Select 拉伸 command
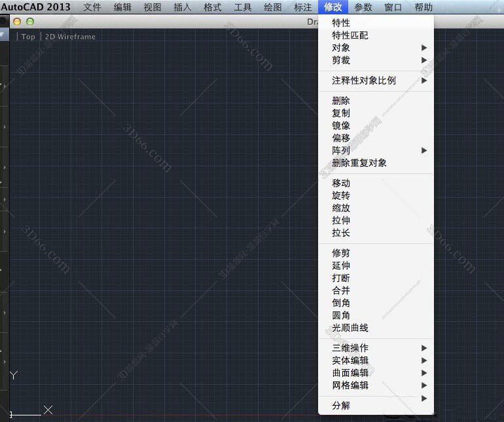The height and width of the screenshot is (422, 504). (x=376, y=220)
